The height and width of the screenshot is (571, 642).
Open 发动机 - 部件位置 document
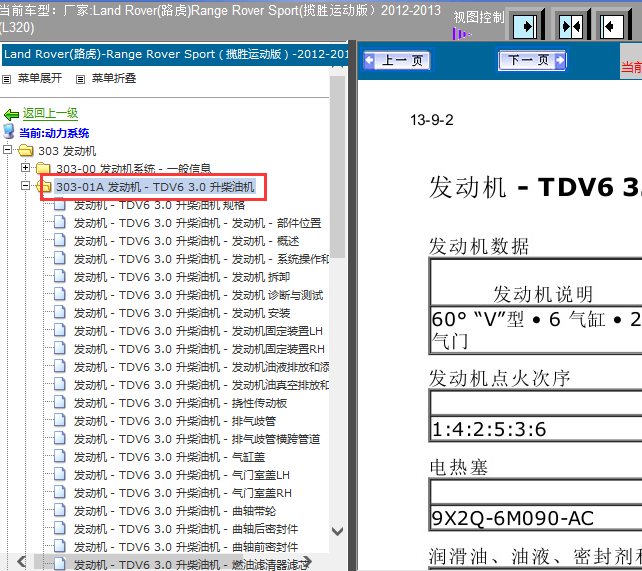click(197, 223)
